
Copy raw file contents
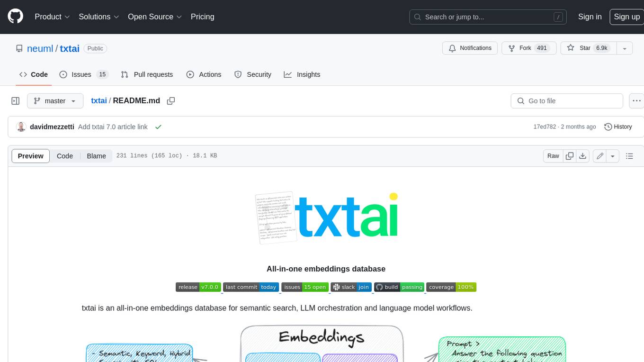pos(570,156)
